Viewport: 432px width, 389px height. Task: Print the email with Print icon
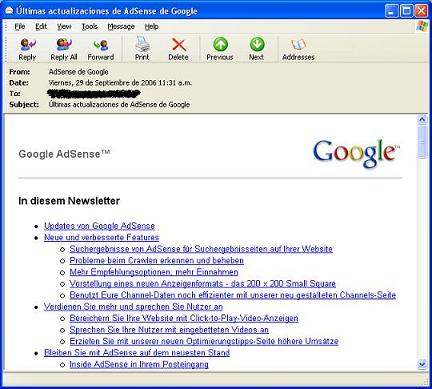pos(142,49)
